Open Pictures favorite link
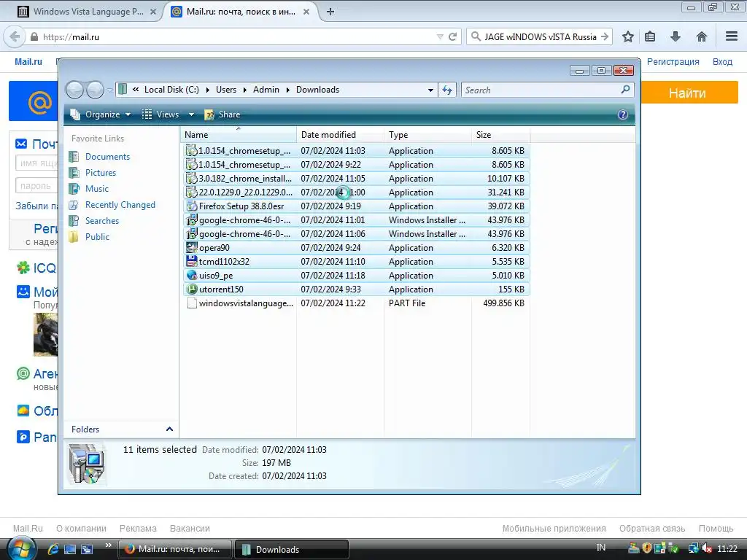This screenshot has height=560, width=747. tap(101, 172)
